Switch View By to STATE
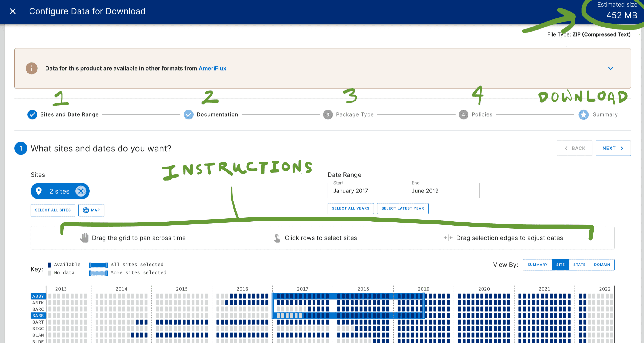 coord(580,265)
